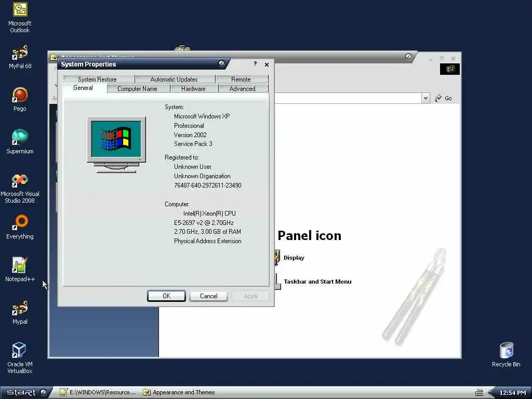Screen dimensions: 532x399
Task: Click the Unknown Organization text
Action: (x=202, y=176)
